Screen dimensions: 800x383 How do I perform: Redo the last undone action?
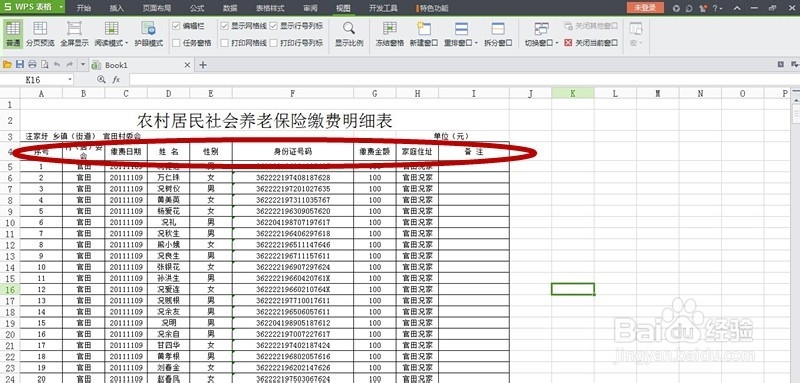pyautogui.click(x=69, y=64)
